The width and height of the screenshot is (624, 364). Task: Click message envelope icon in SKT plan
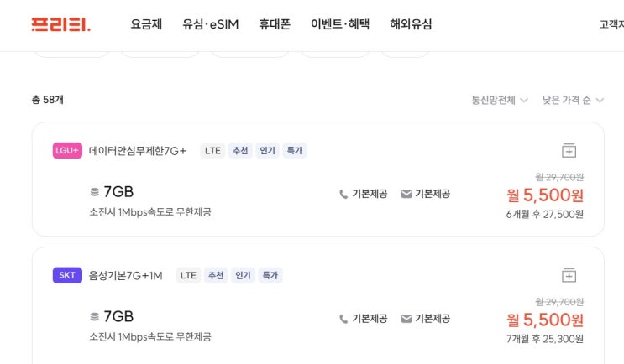(406, 319)
